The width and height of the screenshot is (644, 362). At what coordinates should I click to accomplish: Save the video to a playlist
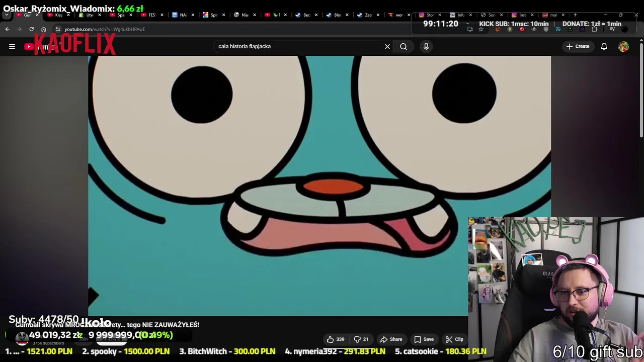click(x=424, y=339)
